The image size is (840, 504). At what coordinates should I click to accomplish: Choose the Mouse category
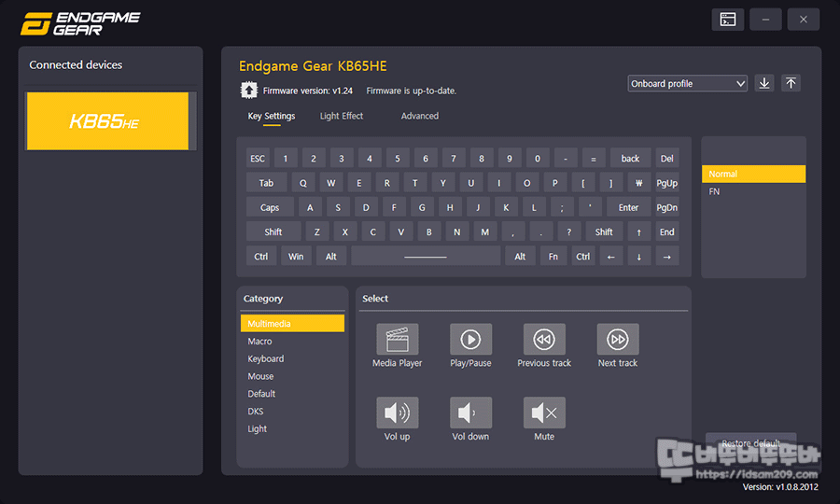point(292,376)
